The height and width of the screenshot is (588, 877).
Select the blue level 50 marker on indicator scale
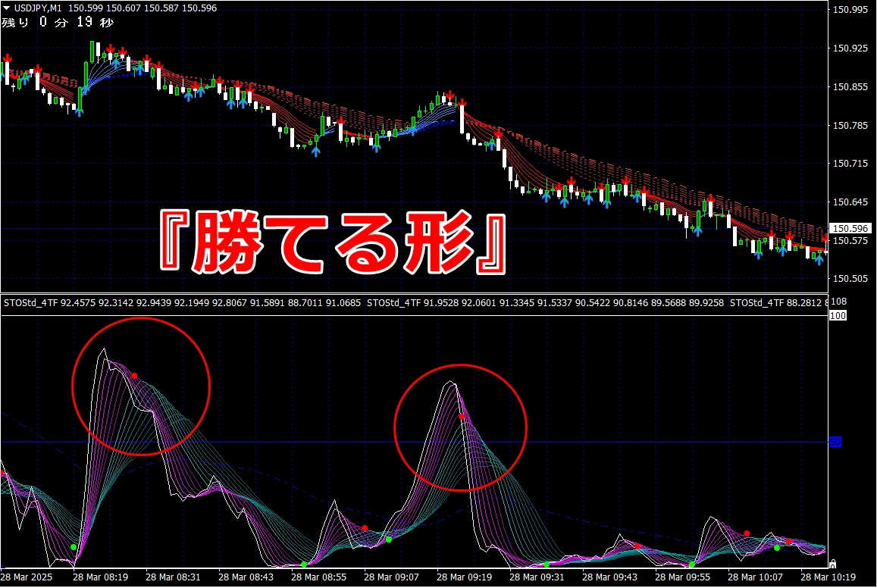[x=835, y=442]
